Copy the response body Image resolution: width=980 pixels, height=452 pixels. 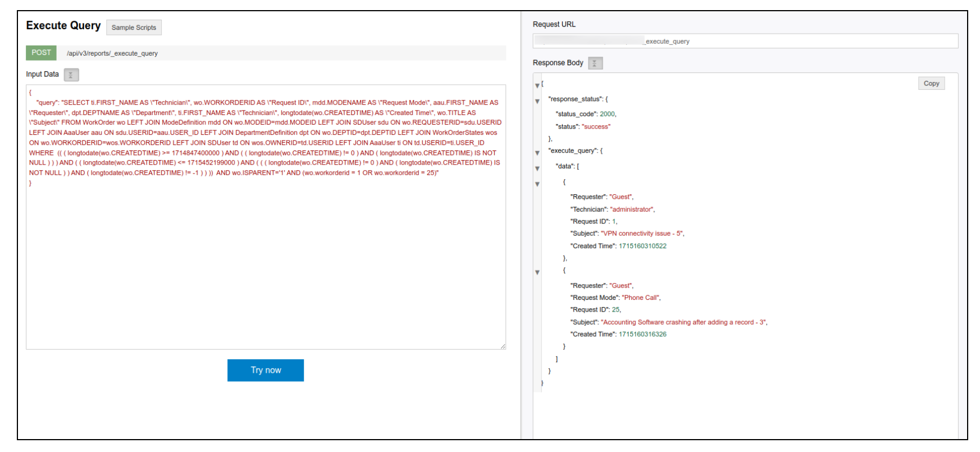[931, 84]
